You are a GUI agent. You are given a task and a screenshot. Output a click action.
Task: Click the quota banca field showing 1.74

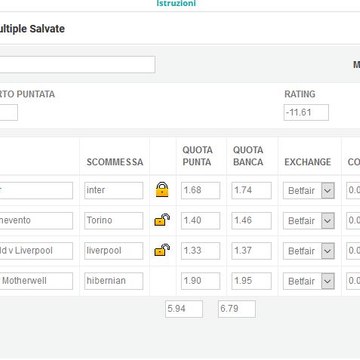tap(251, 190)
